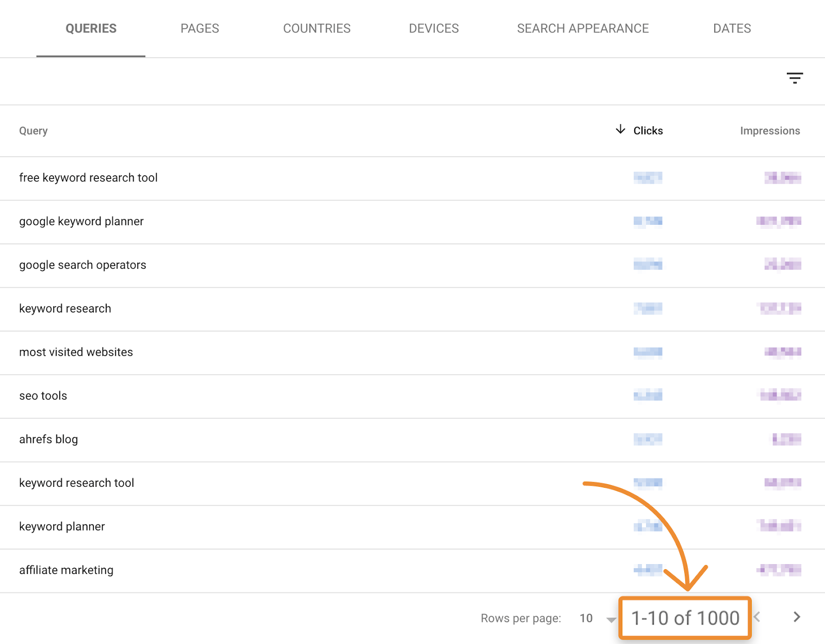Select the "ahrefs blog" query row
The image size is (825, 644).
click(48, 439)
